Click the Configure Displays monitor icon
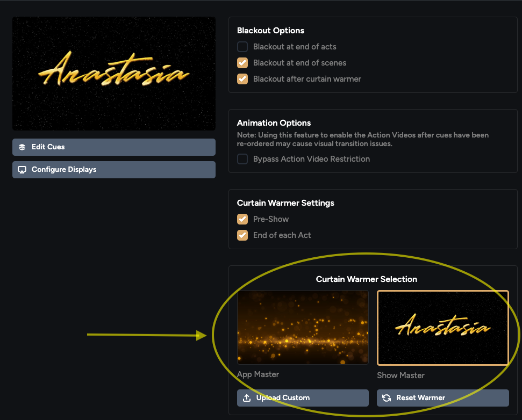 (x=22, y=170)
